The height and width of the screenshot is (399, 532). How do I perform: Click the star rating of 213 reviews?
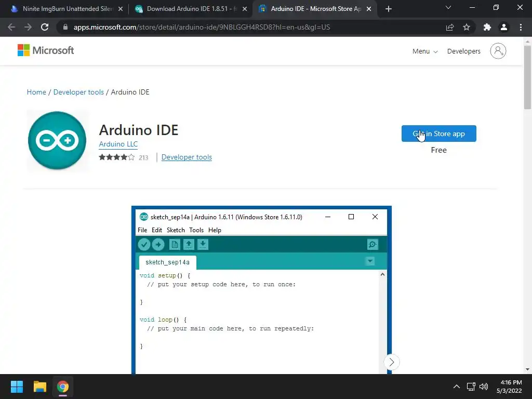click(124, 157)
